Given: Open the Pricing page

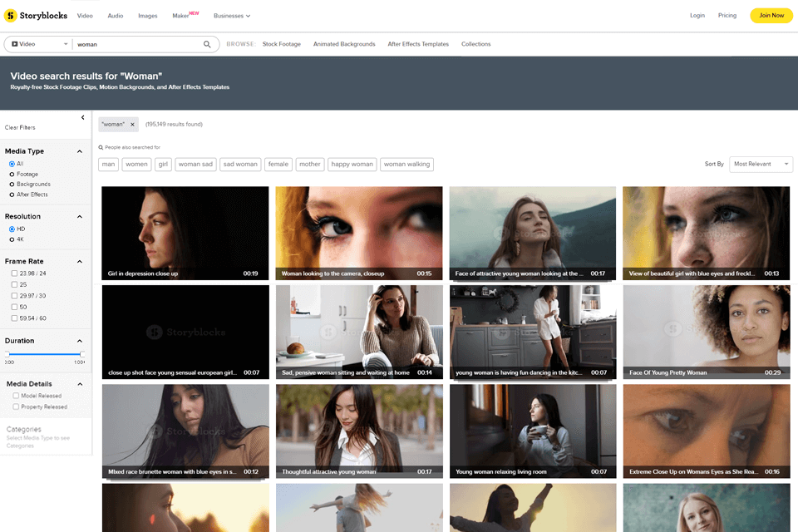Looking at the screenshot, I should click(x=727, y=15).
